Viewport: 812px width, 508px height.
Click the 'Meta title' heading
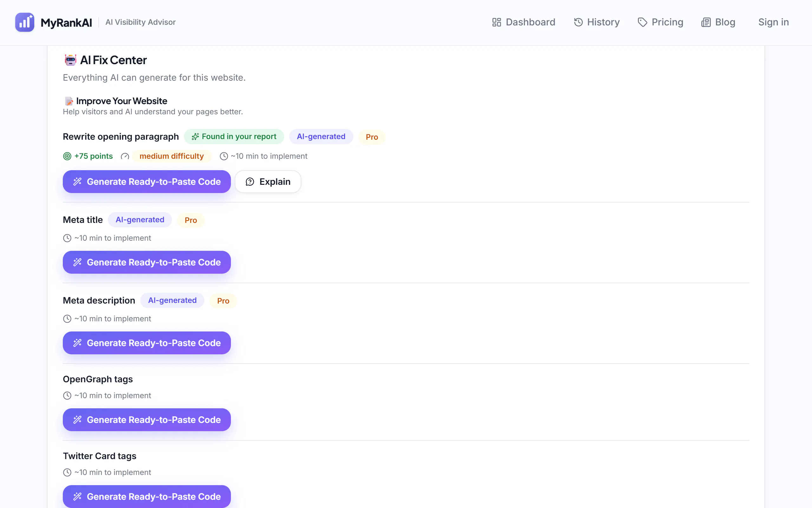(x=83, y=220)
